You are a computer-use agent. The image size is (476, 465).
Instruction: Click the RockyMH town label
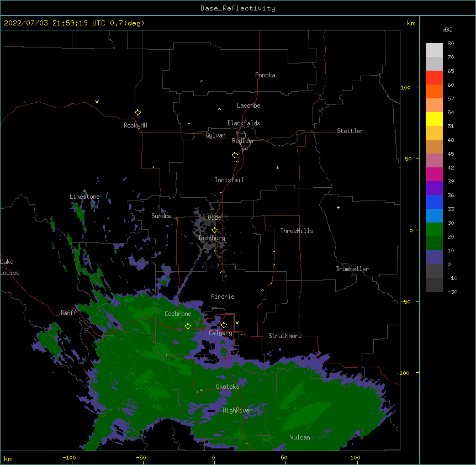(135, 125)
